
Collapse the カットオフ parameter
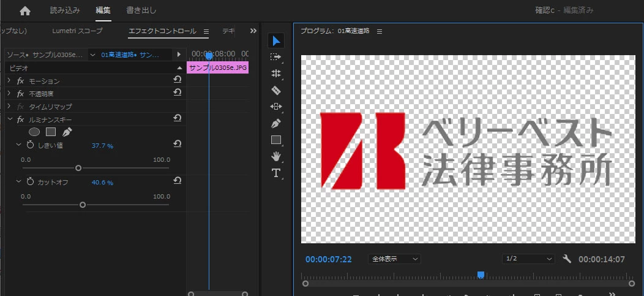pyautogui.click(x=18, y=181)
